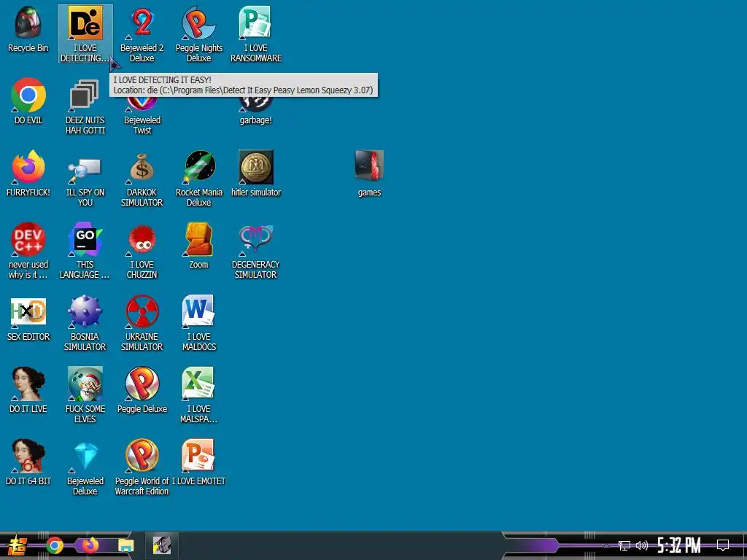This screenshot has height=560, width=747.
Task: Select the gold coin simulator desktop icon
Action: tap(256, 167)
